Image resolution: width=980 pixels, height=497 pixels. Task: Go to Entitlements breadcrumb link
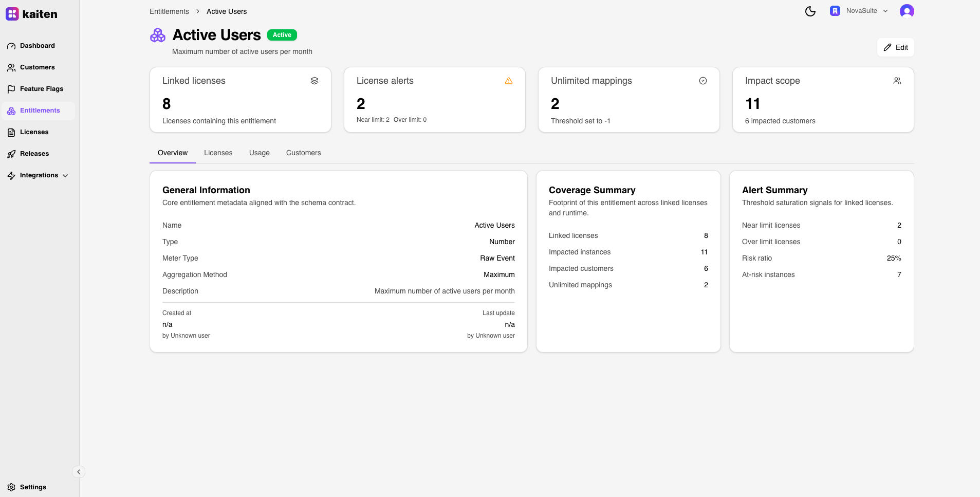[x=169, y=11]
